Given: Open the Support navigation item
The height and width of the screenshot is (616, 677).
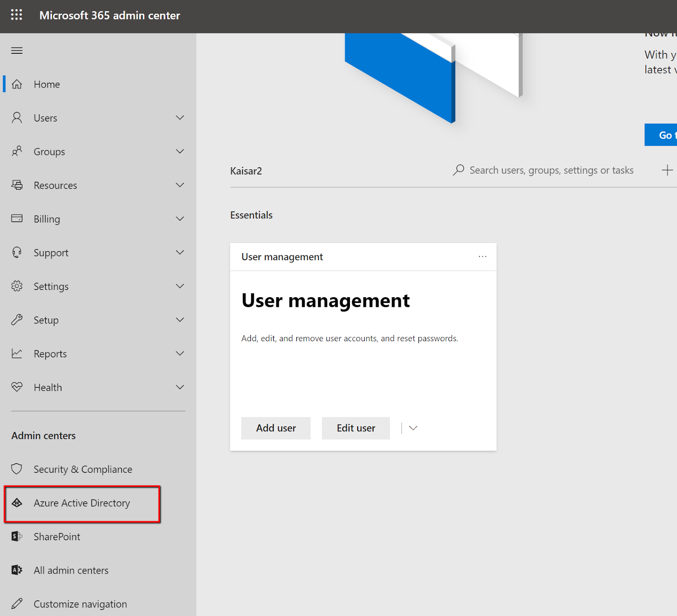Looking at the screenshot, I should pyautogui.click(x=98, y=252).
